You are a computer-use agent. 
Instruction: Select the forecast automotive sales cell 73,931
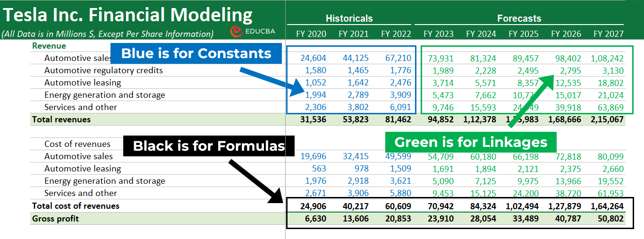(441, 59)
